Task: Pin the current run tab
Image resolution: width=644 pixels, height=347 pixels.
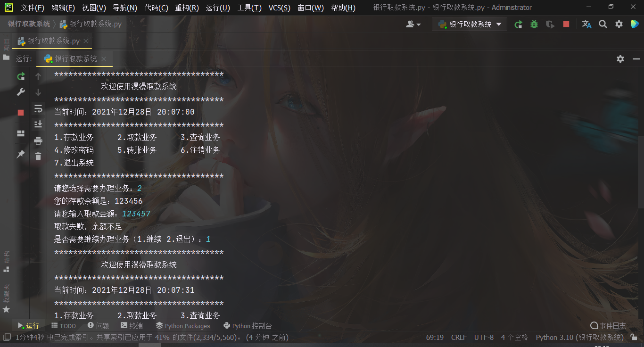Action: pos(21,154)
